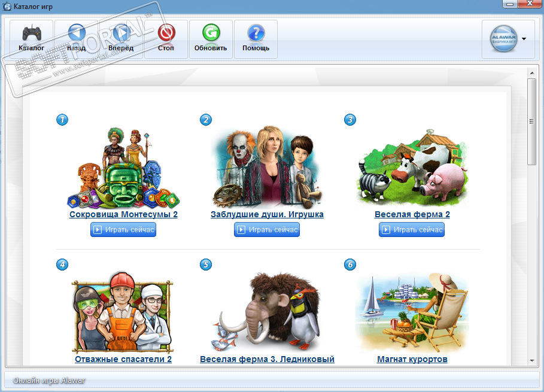Click the clown and woman game artwork
Screen dimensions: 544x392
(267, 167)
